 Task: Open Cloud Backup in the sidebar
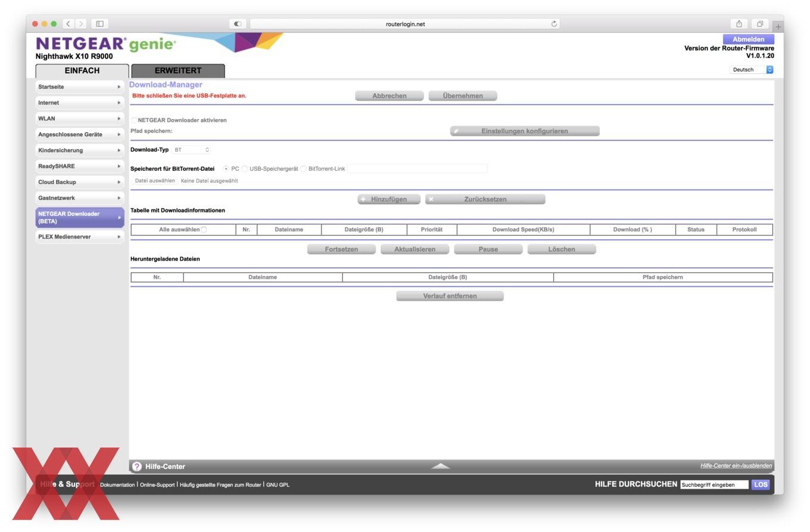(80, 182)
